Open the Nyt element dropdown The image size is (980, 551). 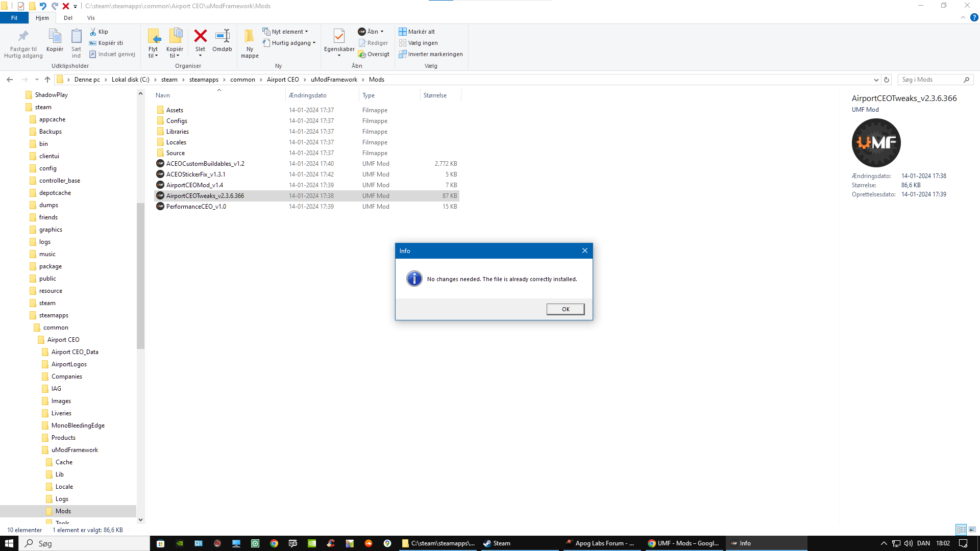coord(285,32)
